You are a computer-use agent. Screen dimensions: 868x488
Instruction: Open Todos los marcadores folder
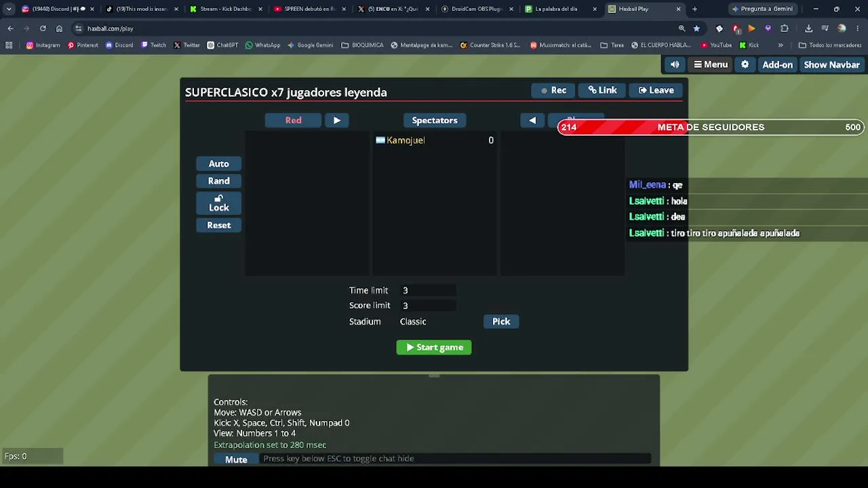[830, 45]
